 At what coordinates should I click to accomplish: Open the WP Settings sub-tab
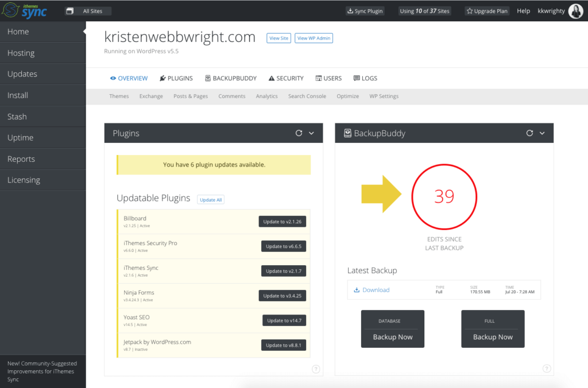[384, 96]
